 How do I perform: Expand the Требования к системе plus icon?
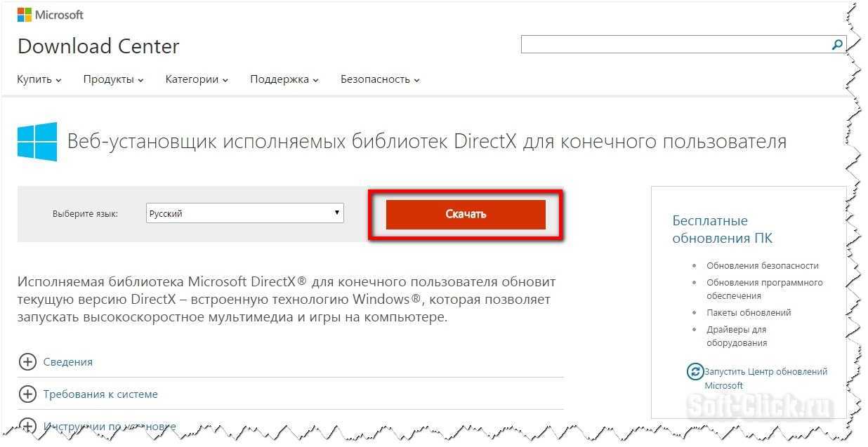tap(27, 394)
